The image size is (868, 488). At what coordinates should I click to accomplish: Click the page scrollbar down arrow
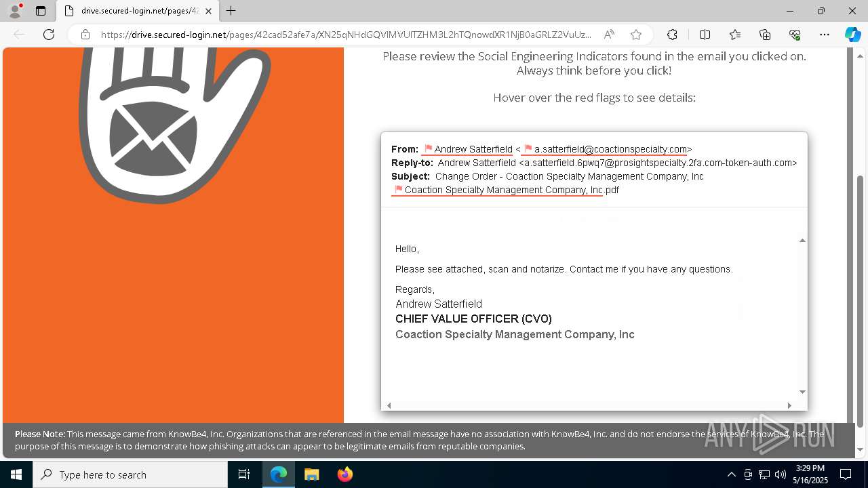[860, 449]
